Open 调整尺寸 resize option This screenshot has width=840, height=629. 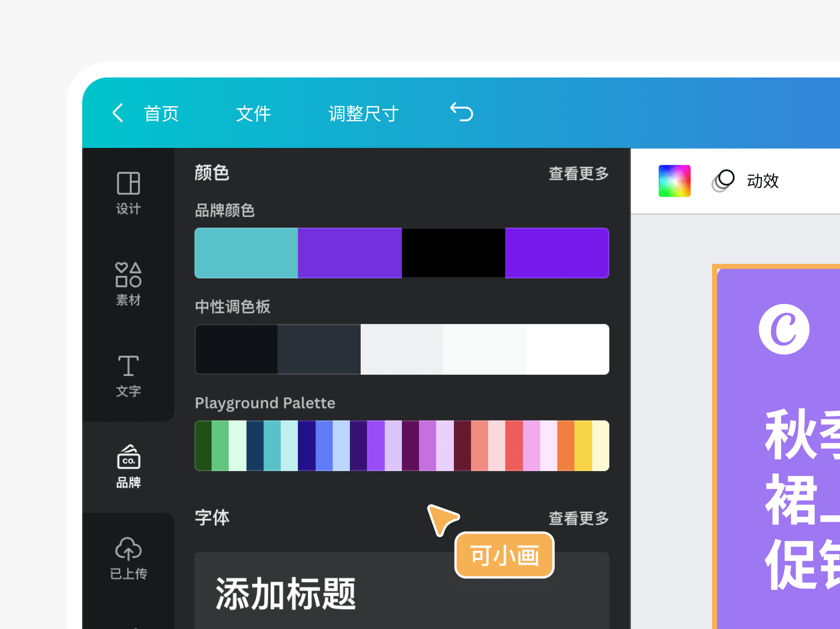click(x=363, y=114)
